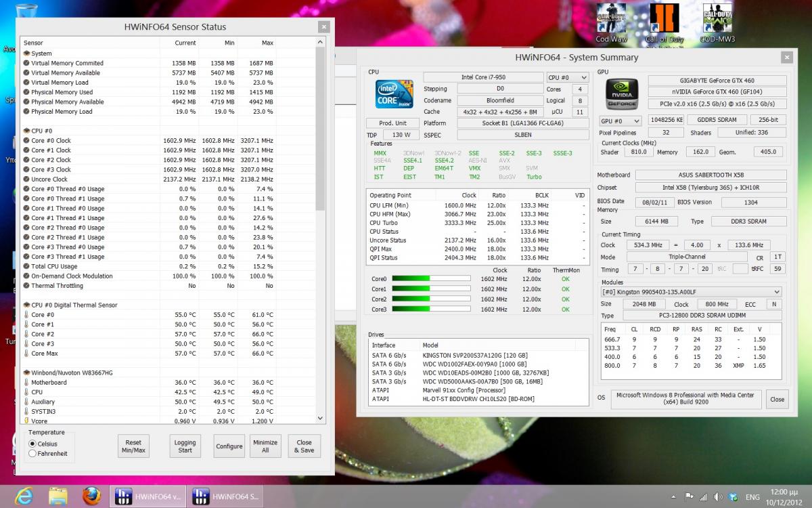Click the Sensor Status vertical scrollbar
The image size is (812, 508).
click(321, 231)
